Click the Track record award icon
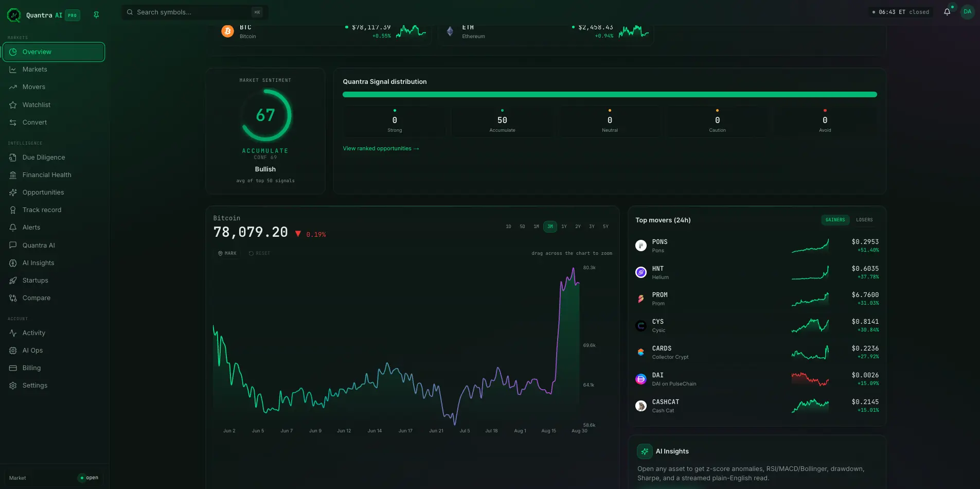The height and width of the screenshot is (489, 980). click(x=13, y=210)
